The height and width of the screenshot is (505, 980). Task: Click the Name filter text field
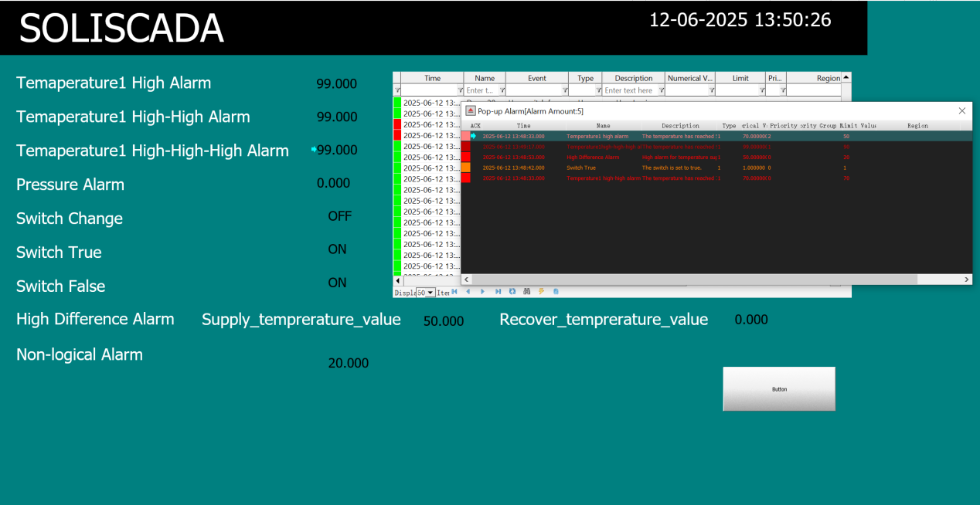pyautogui.click(x=481, y=90)
